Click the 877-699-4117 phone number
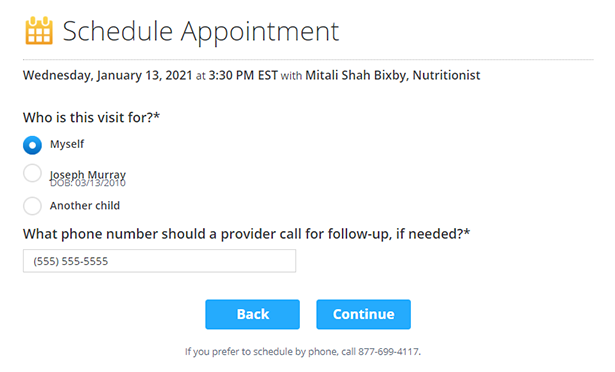 [388, 351]
